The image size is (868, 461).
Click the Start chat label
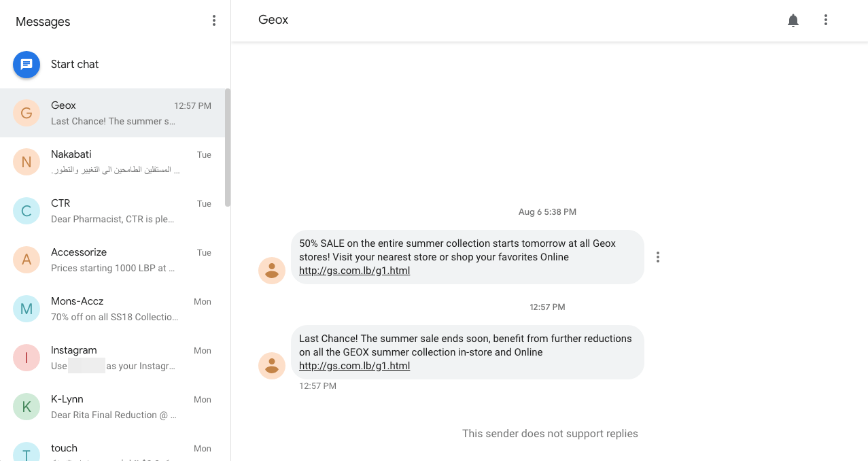(x=75, y=65)
